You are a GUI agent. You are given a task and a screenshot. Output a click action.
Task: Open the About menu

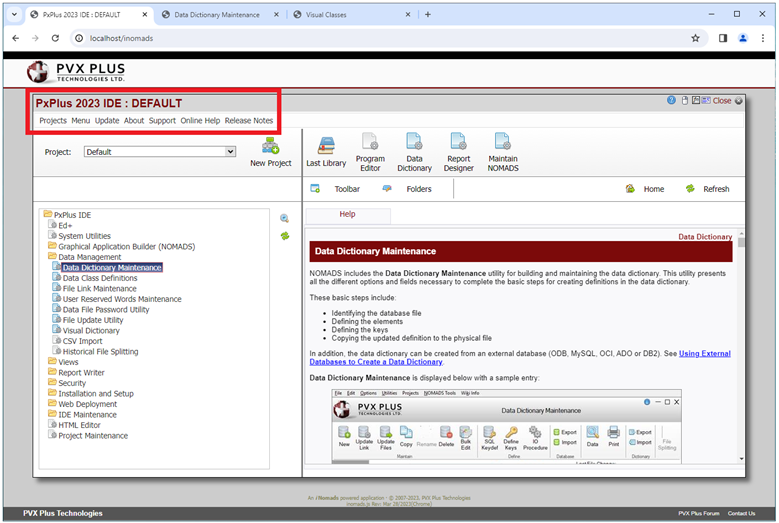134,121
